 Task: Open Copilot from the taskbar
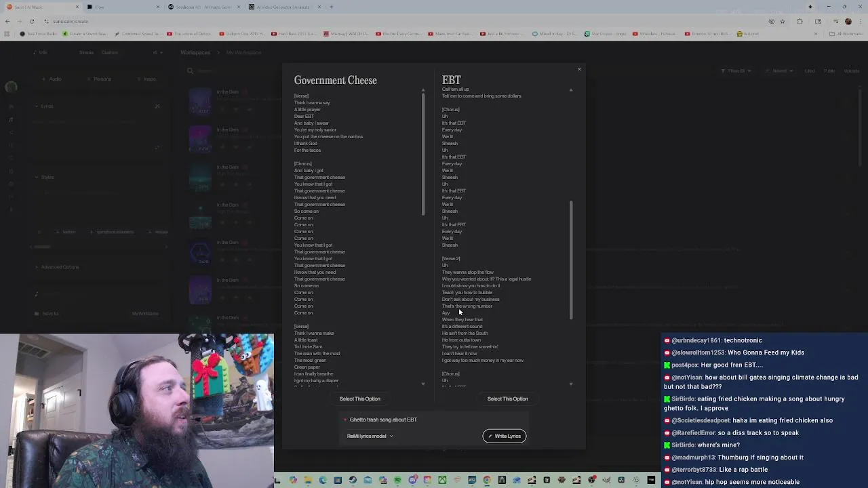[x=293, y=480]
